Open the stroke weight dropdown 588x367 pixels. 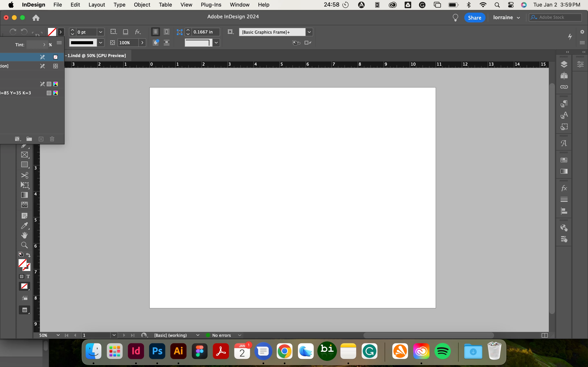coord(101,32)
